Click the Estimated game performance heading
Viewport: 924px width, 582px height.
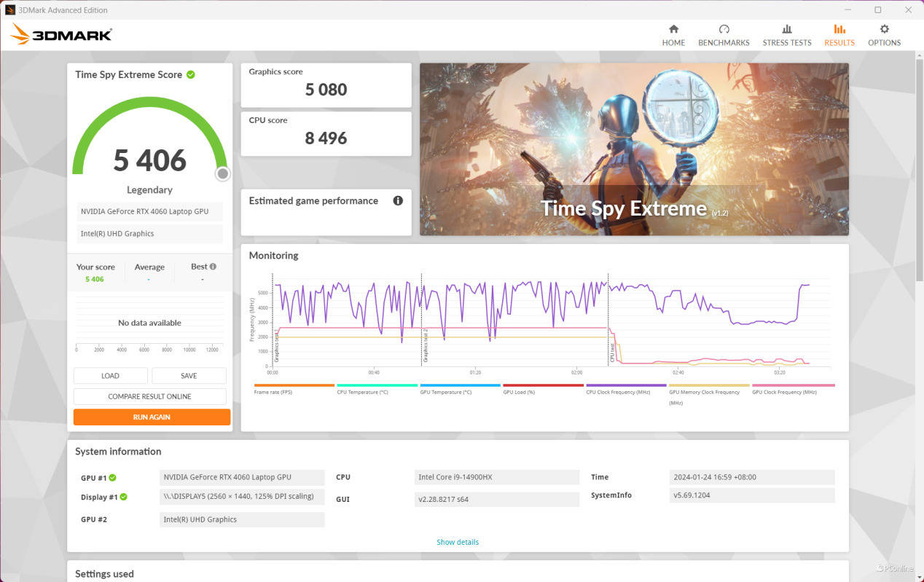313,201
